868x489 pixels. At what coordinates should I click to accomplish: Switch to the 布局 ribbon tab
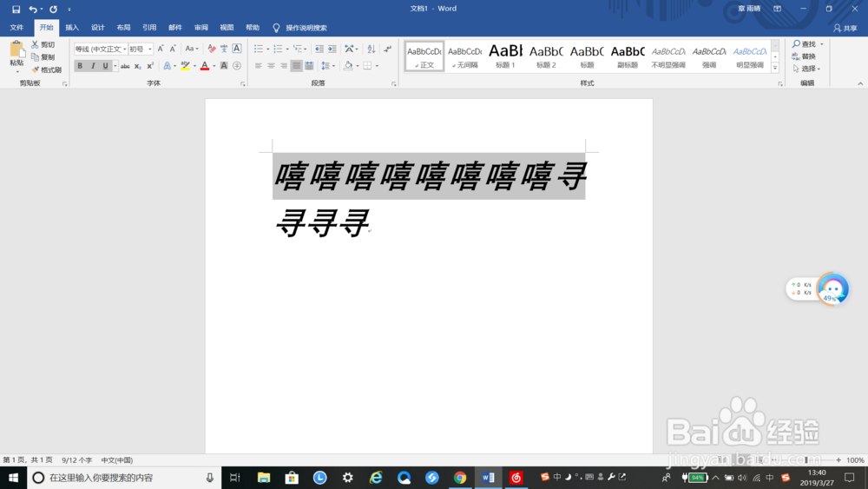(123, 28)
